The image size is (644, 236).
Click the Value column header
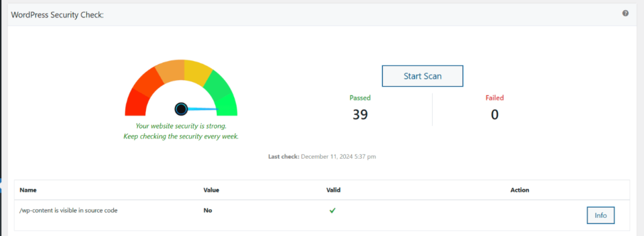tap(211, 190)
